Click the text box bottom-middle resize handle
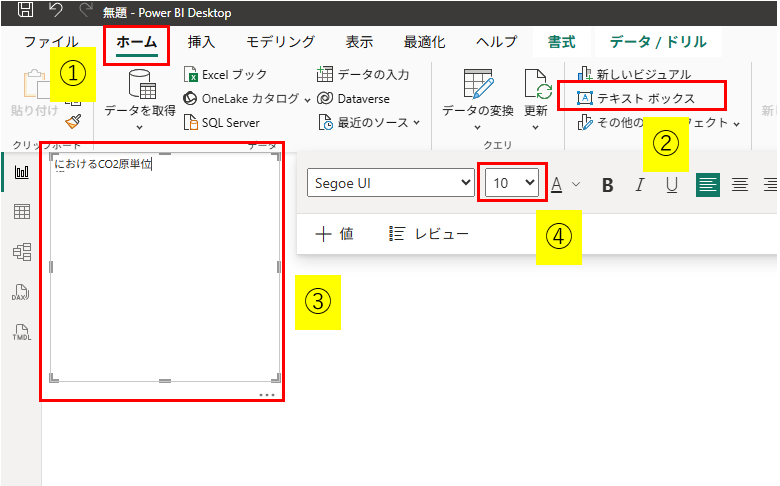The height and width of the screenshot is (486, 780). click(165, 381)
